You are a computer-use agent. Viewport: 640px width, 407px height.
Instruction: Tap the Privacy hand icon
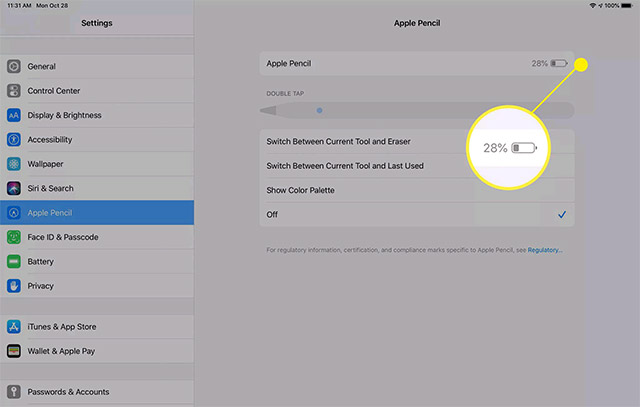pyautogui.click(x=15, y=286)
